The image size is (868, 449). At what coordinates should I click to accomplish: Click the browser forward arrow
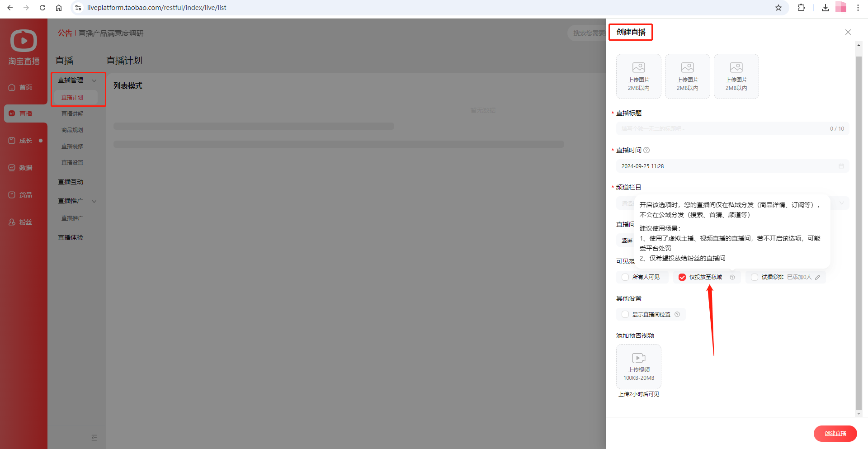[26, 8]
